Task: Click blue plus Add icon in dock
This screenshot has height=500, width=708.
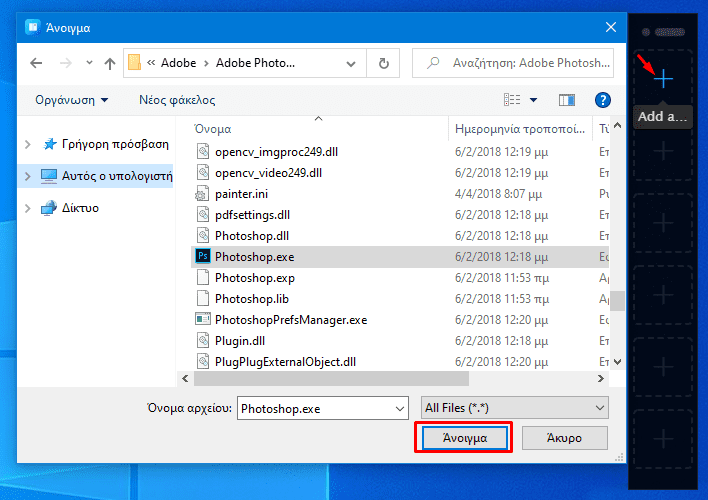Action: (663, 79)
